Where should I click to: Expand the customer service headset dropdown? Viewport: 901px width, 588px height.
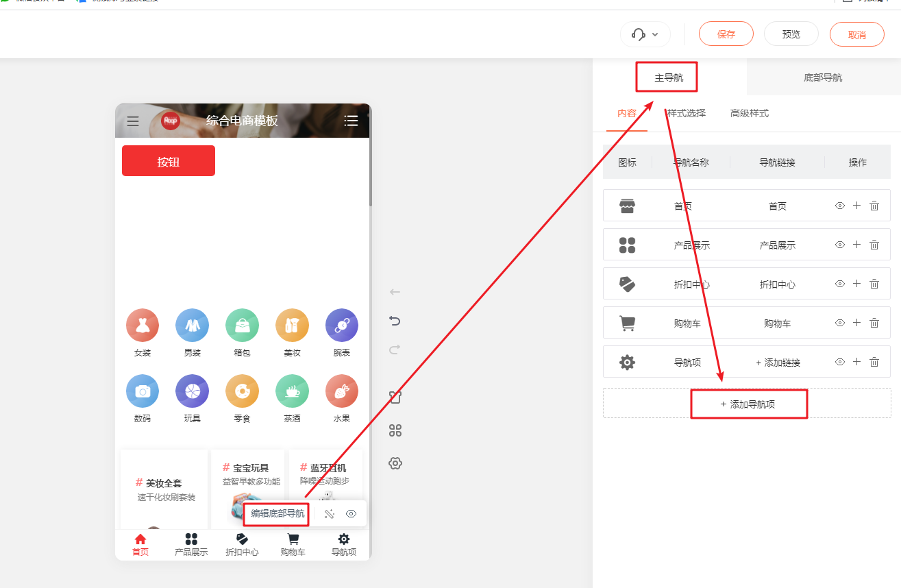tap(645, 34)
